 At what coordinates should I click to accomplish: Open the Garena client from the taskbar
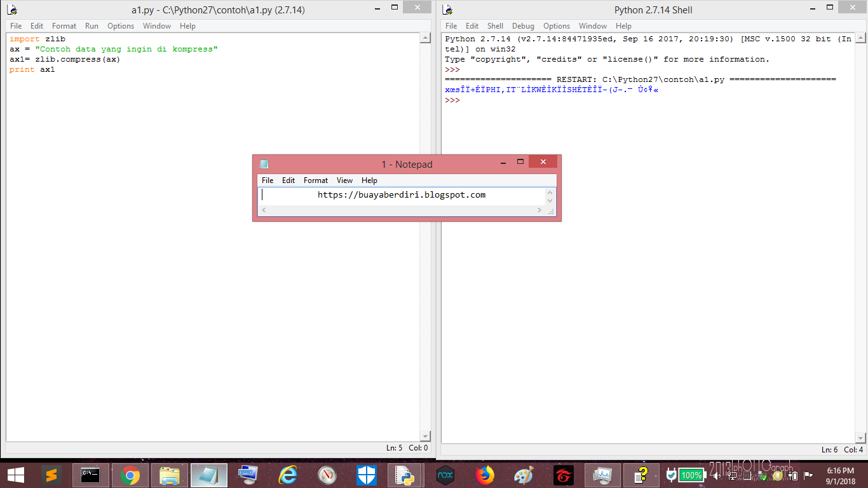[x=563, y=475]
